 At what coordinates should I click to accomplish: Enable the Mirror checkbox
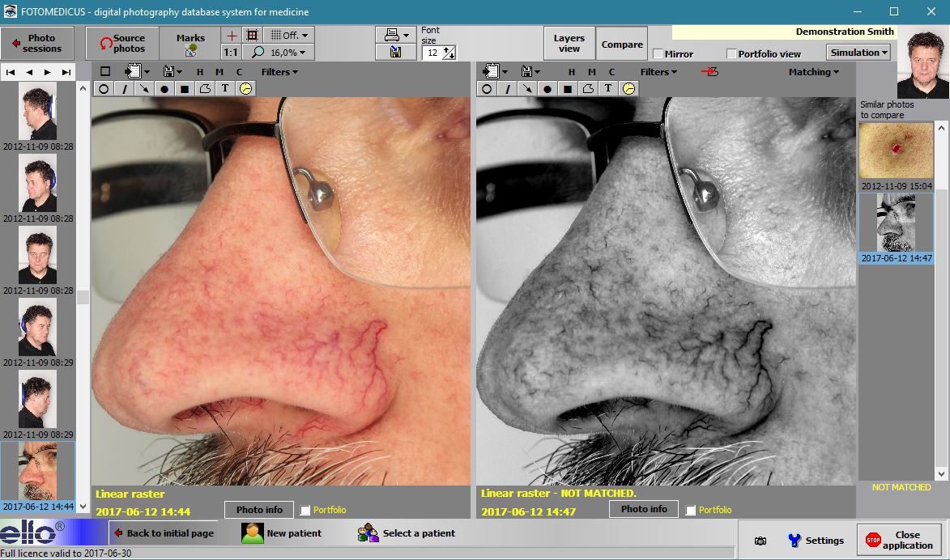[x=658, y=54]
